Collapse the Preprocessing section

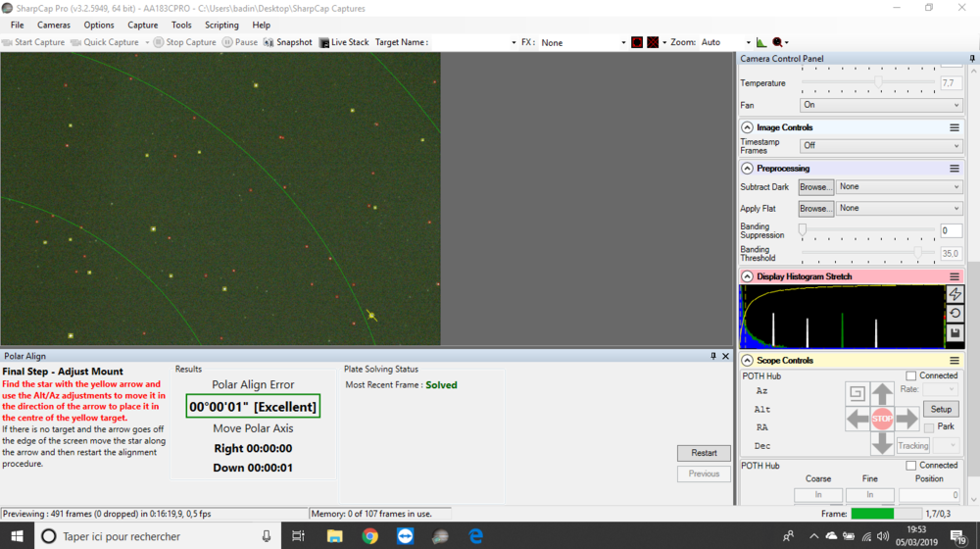point(747,169)
